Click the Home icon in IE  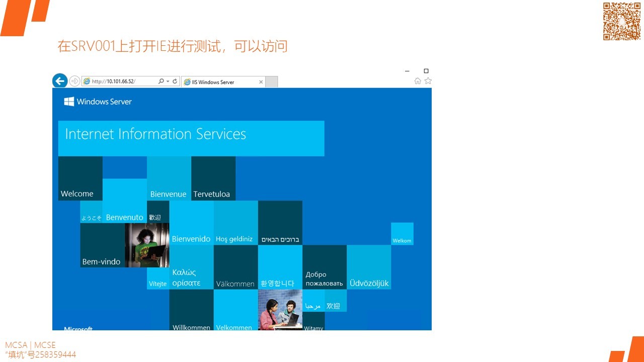418,81
